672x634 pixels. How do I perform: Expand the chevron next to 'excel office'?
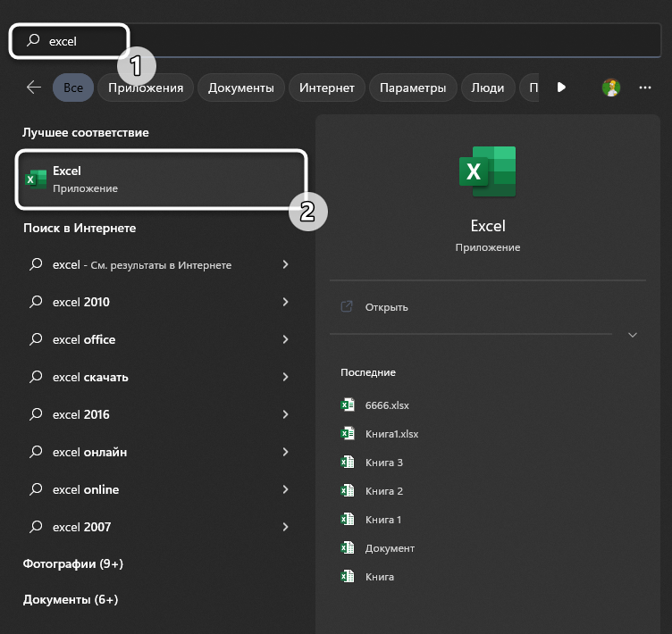[285, 339]
